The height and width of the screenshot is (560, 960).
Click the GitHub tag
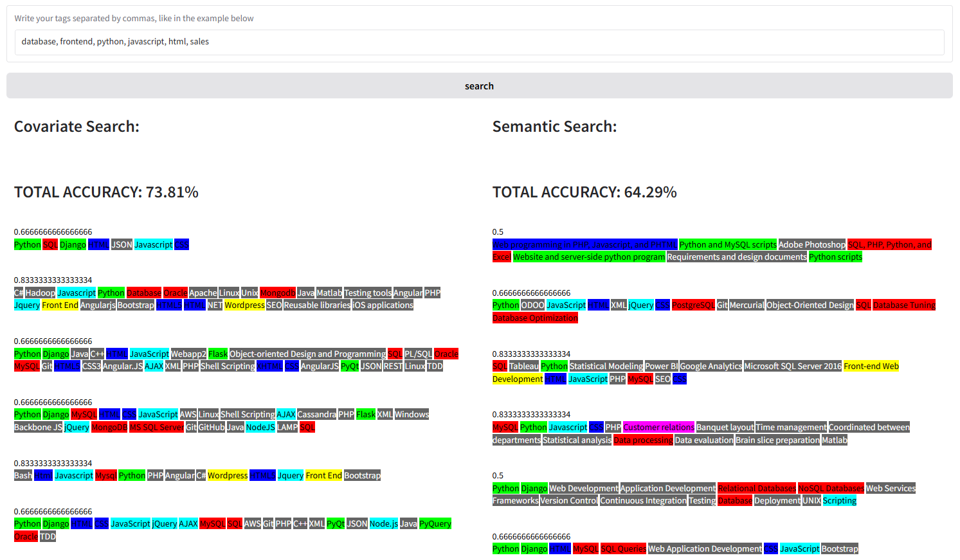tap(211, 428)
